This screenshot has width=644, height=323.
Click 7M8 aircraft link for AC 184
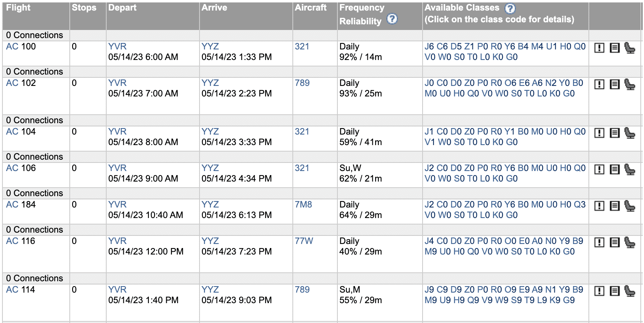[303, 205]
